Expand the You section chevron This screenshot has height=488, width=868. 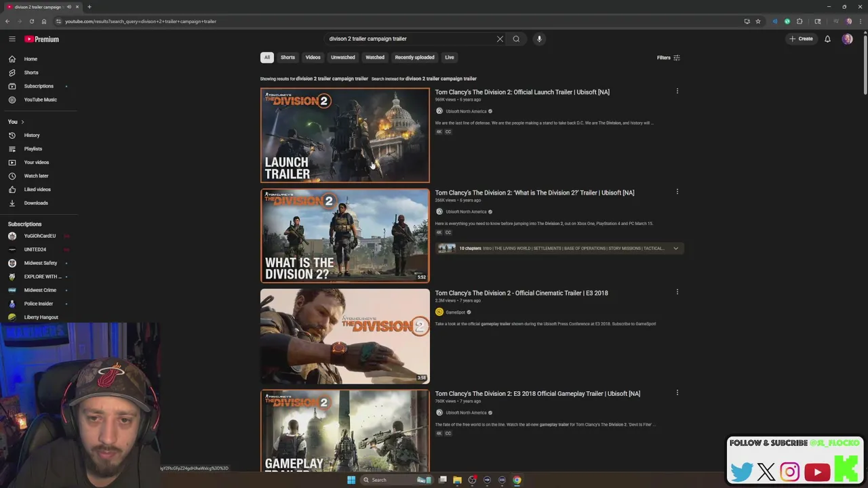(22, 122)
